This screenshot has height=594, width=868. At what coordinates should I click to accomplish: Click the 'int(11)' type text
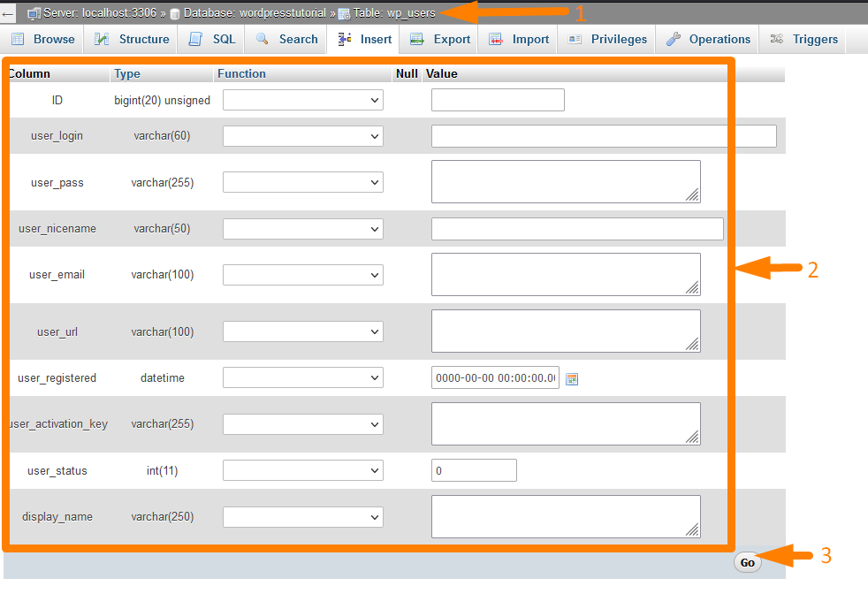[x=162, y=470]
